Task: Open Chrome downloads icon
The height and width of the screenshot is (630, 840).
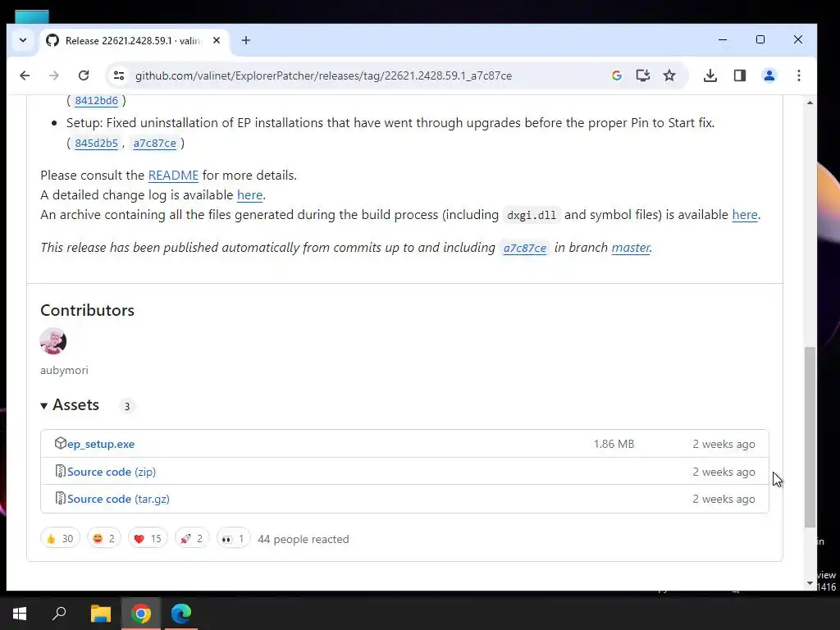Action: [x=710, y=75]
